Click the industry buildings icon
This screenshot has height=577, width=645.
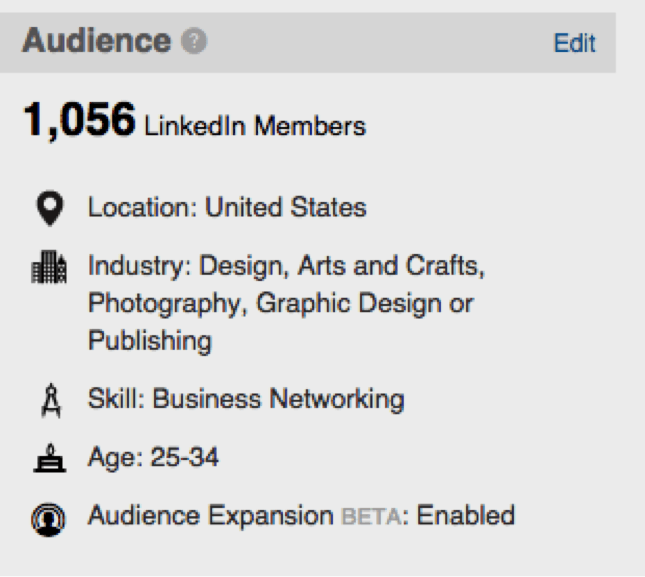tap(49, 267)
